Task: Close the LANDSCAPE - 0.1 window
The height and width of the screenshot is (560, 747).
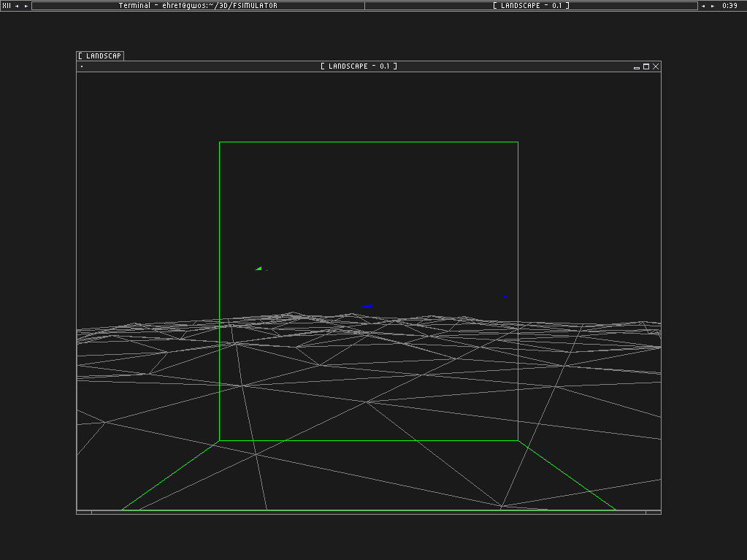Action: (656, 66)
